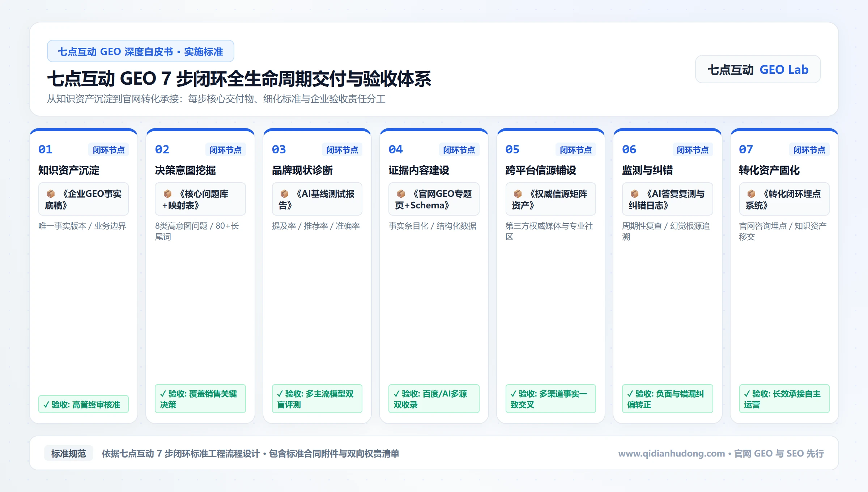
Task: Click the 验收: 负面与错漏纠偏转正 badge
Action: click(x=668, y=399)
